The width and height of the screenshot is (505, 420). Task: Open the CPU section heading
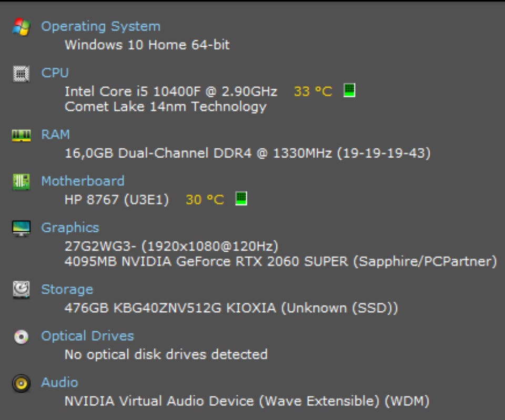55,73
